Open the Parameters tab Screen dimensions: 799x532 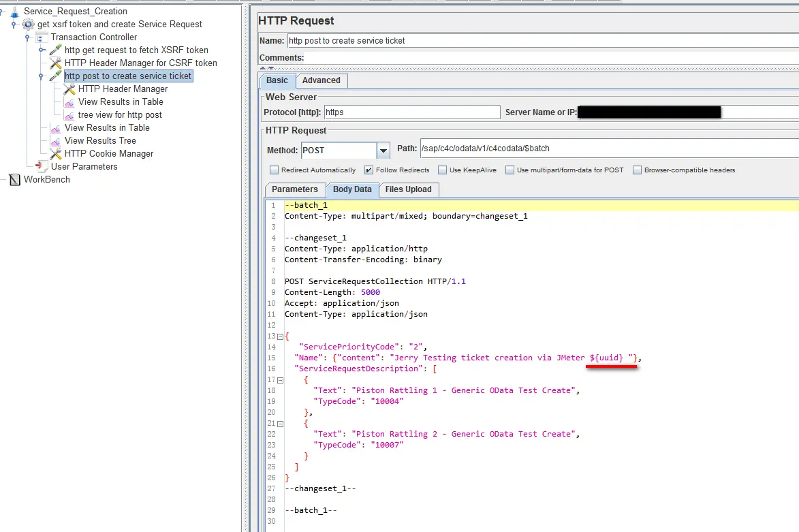pyautogui.click(x=295, y=189)
